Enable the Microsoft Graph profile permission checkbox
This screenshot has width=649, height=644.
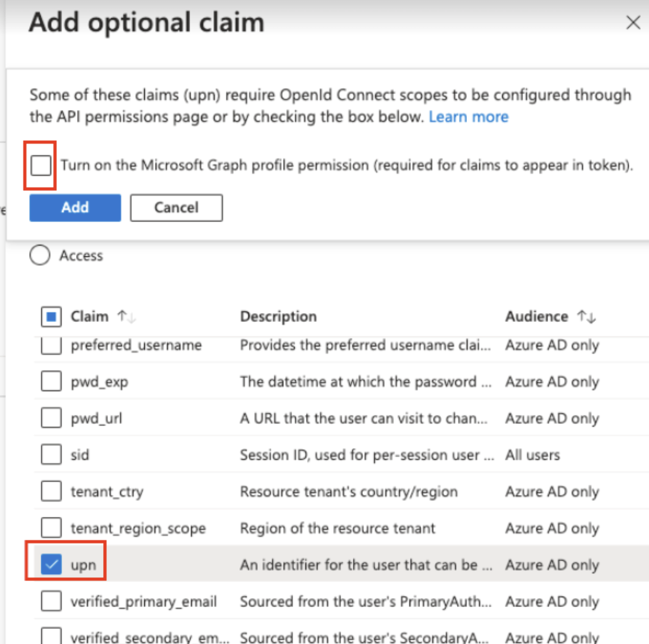pos(41,165)
